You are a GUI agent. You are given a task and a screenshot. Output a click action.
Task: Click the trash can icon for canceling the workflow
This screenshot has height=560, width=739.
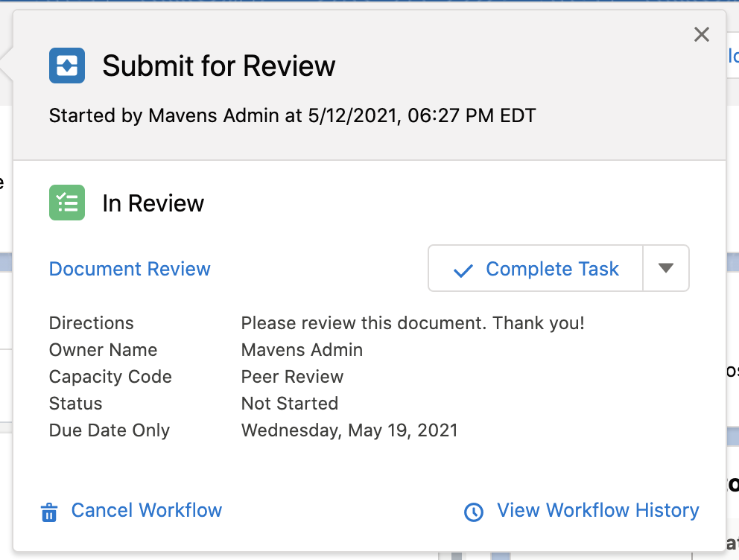click(49, 512)
